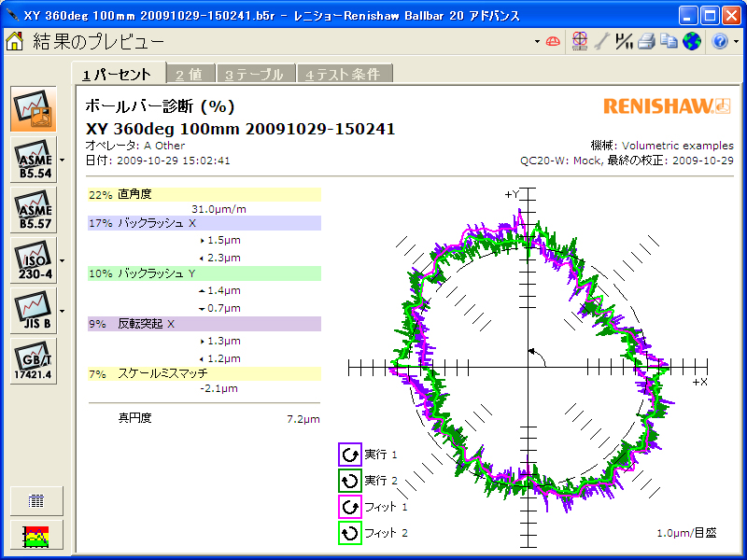Open the 4 テスト条件 tab
Screen dimensions: 747x560
pyautogui.click(x=345, y=74)
